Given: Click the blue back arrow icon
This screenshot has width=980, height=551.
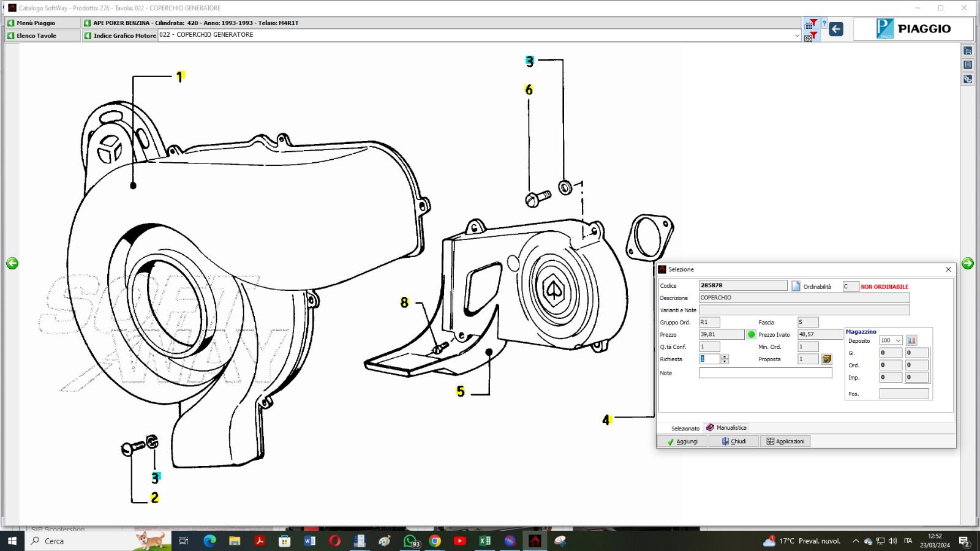Looking at the screenshot, I should click(x=836, y=29).
